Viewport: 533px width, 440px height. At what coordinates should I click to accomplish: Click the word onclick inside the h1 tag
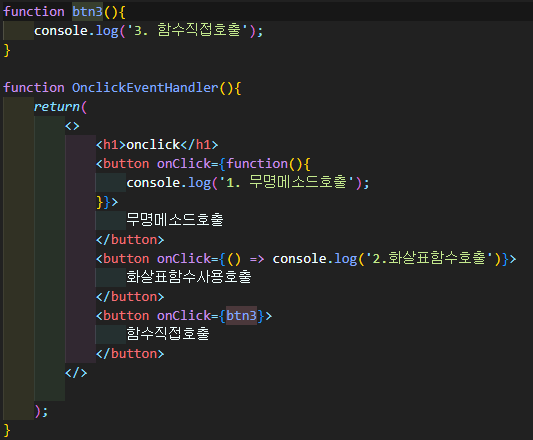(153, 145)
